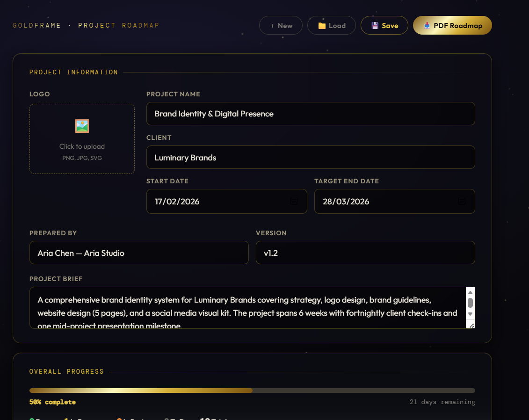Open the Start Date calendar icon
The width and height of the screenshot is (529, 420).
[x=294, y=201]
